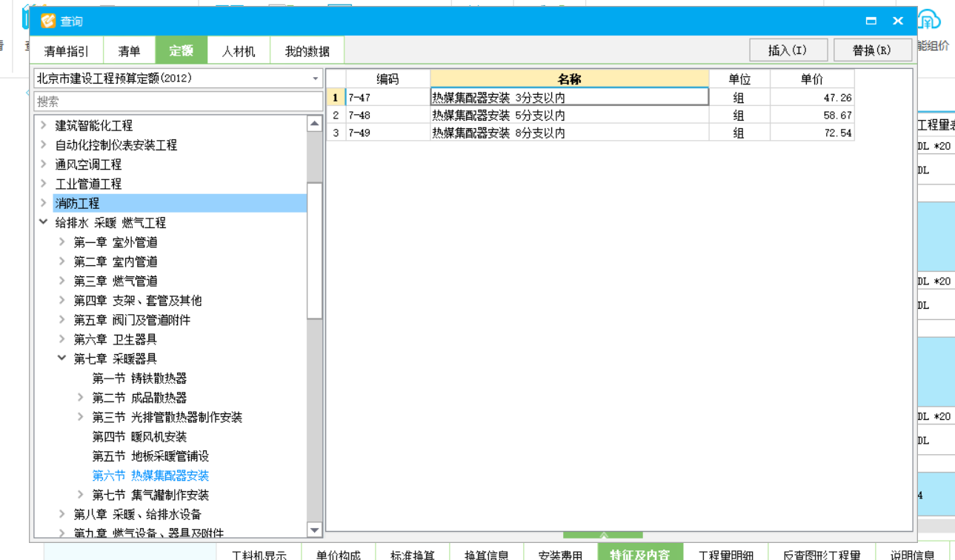Viewport: 955px width, 560px height.
Task: Expand 第四章 支架、套管及其他
Action: 62,300
